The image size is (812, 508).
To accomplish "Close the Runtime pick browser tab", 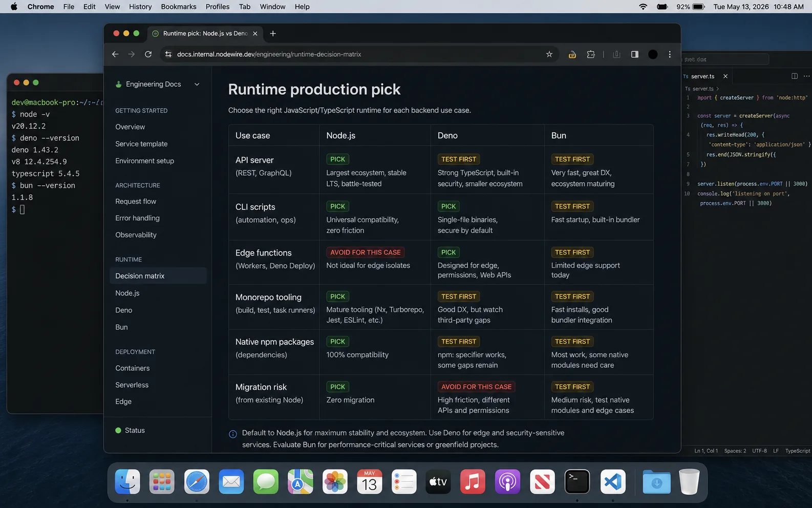I will click(255, 33).
